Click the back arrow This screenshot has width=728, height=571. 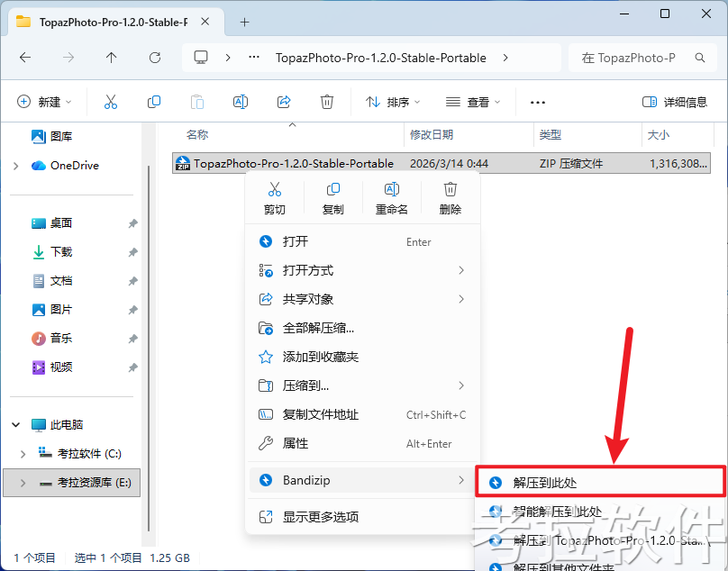click(25, 56)
